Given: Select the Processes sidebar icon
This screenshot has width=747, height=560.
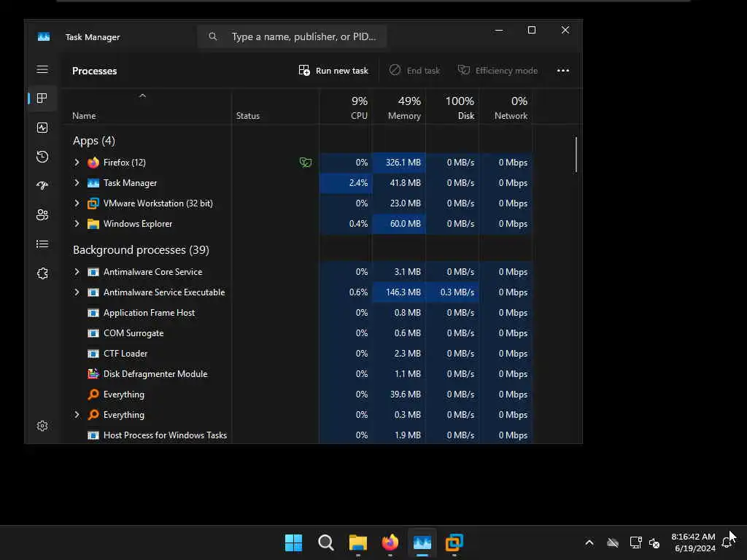Looking at the screenshot, I should (42, 98).
